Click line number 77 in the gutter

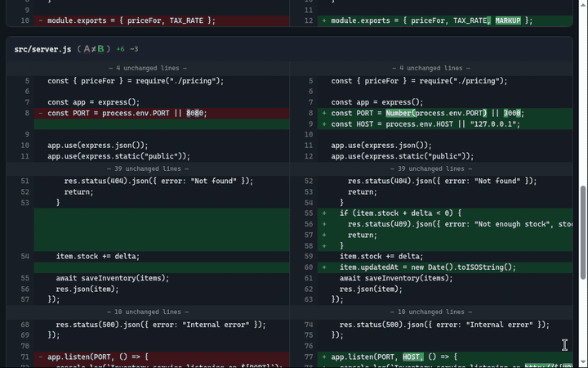coord(308,357)
